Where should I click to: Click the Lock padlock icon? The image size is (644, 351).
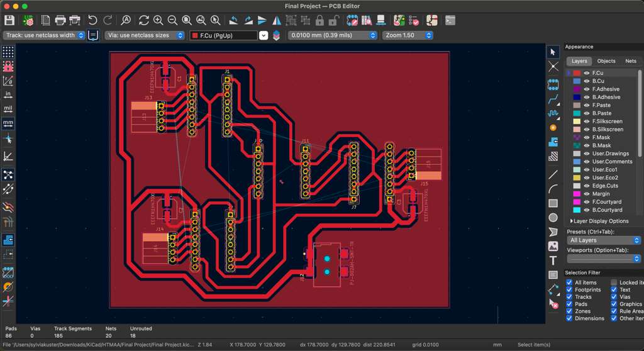[319, 20]
